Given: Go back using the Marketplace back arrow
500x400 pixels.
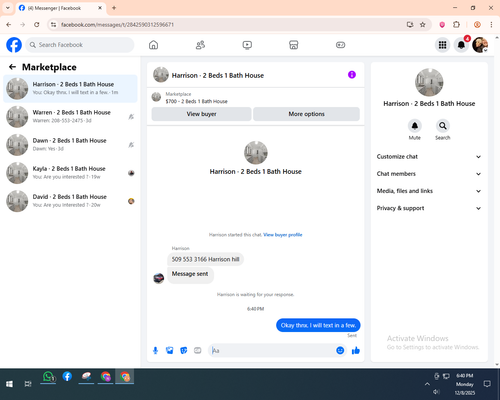Looking at the screenshot, I should tap(12, 67).
